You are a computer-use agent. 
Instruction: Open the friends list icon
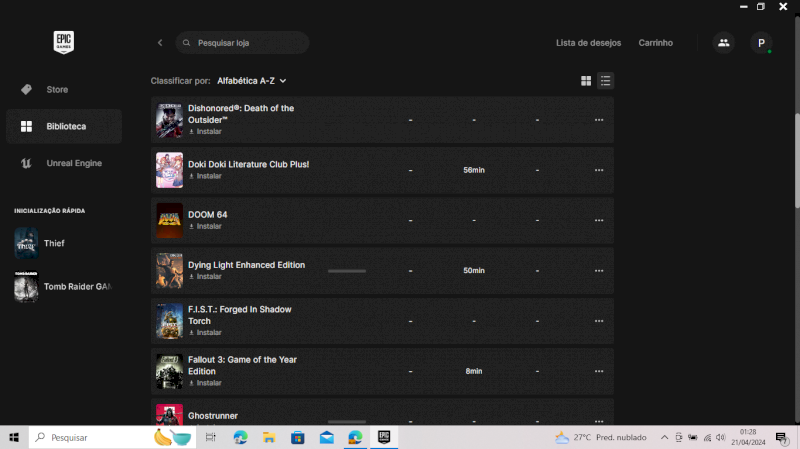pos(723,43)
